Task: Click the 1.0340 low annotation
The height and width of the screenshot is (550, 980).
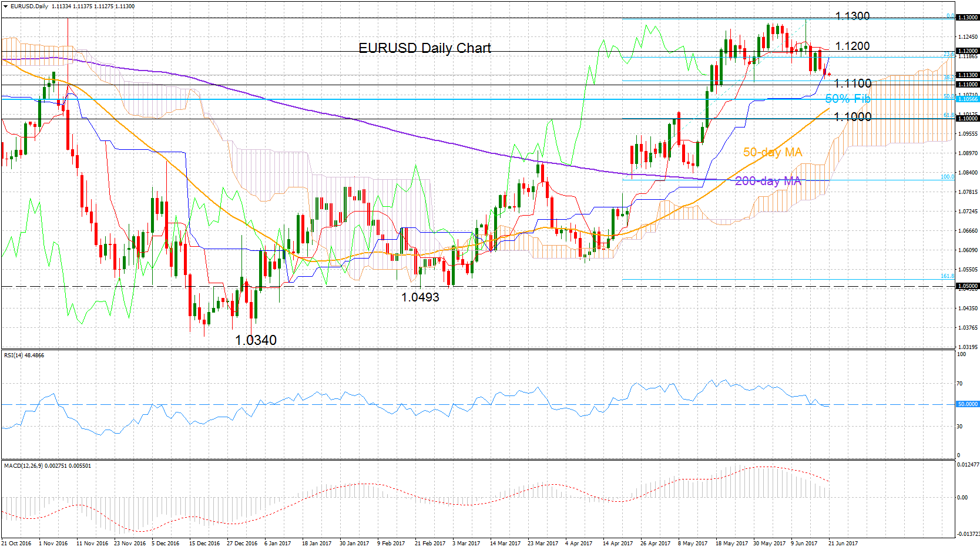Action: click(x=256, y=340)
